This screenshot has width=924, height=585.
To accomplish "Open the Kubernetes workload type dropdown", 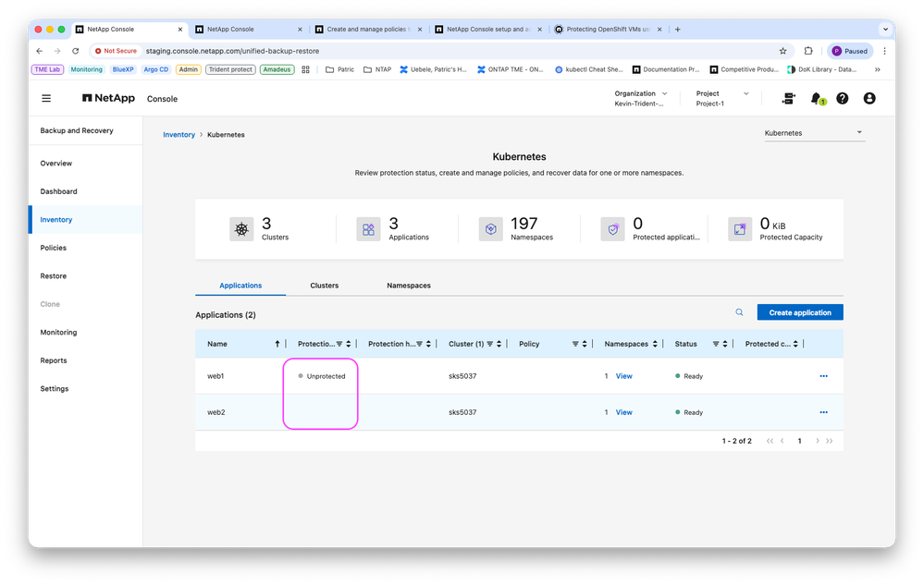I will coord(814,134).
